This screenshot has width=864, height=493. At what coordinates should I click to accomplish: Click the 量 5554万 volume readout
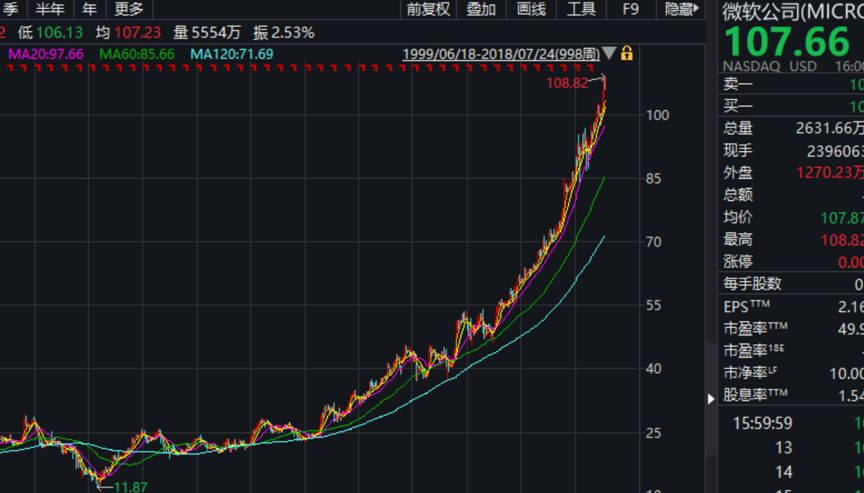(207, 32)
